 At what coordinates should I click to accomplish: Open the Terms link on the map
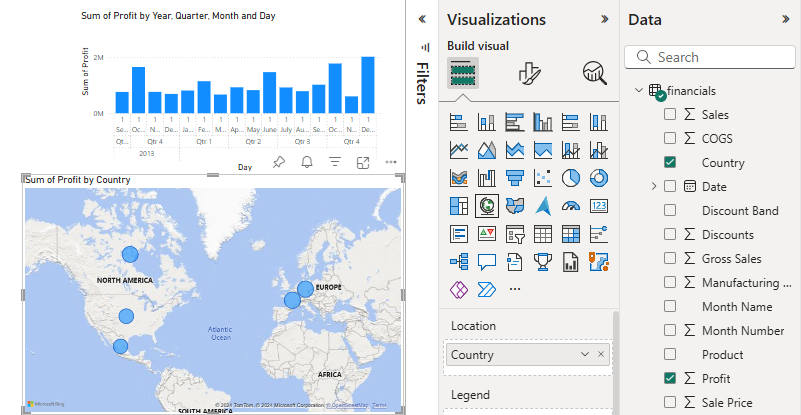[x=380, y=405]
